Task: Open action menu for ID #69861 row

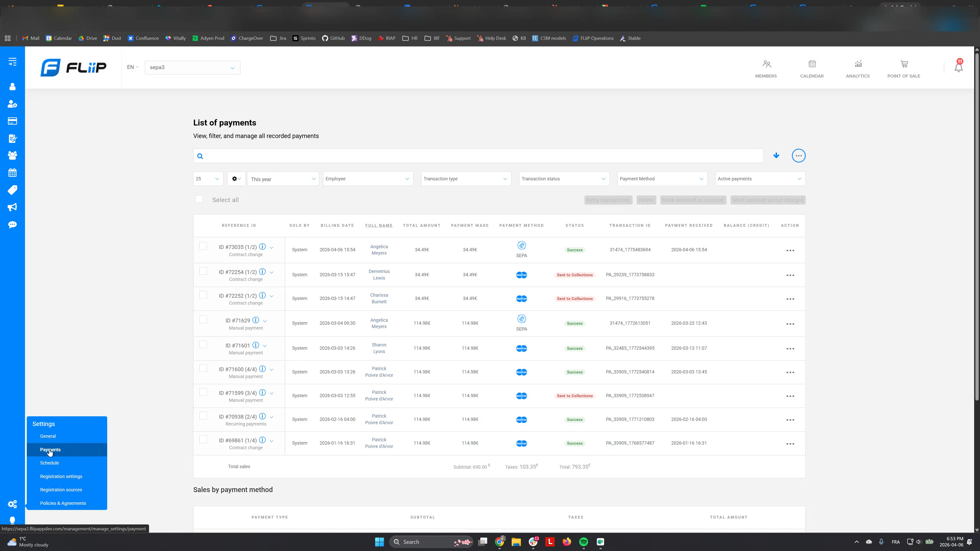Action: click(x=790, y=444)
